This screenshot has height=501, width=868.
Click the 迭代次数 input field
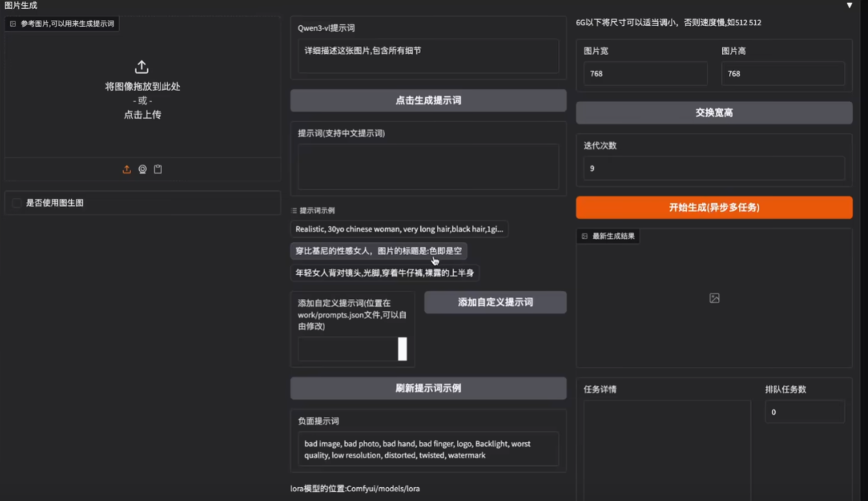714,168
